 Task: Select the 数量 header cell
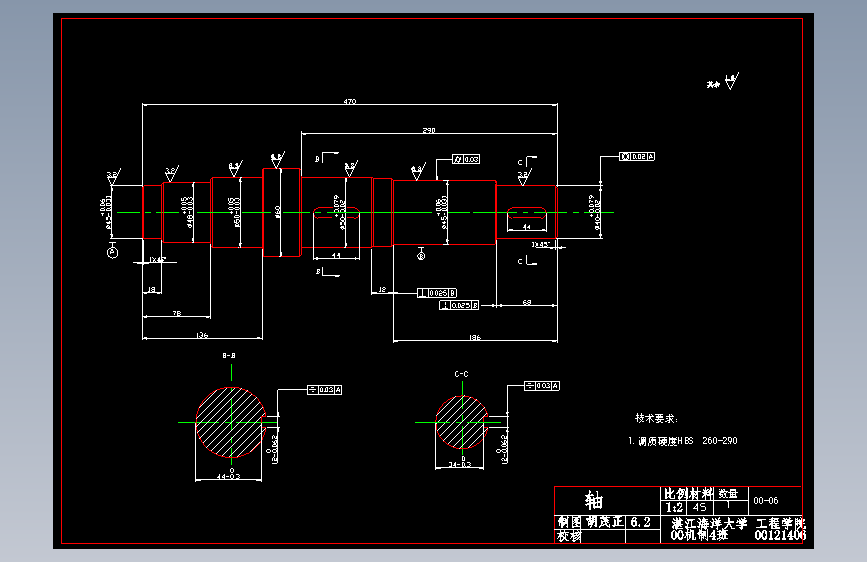(x=728, y=493)
